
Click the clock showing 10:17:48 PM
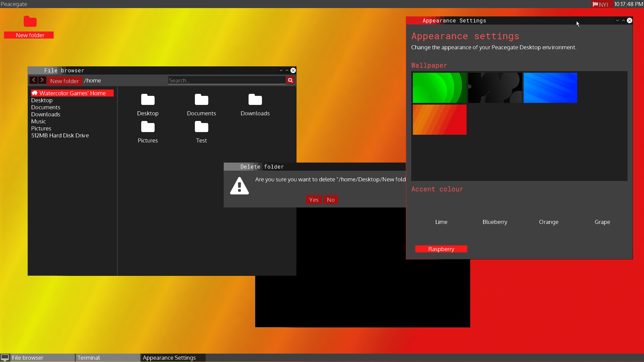pos(629,4)
